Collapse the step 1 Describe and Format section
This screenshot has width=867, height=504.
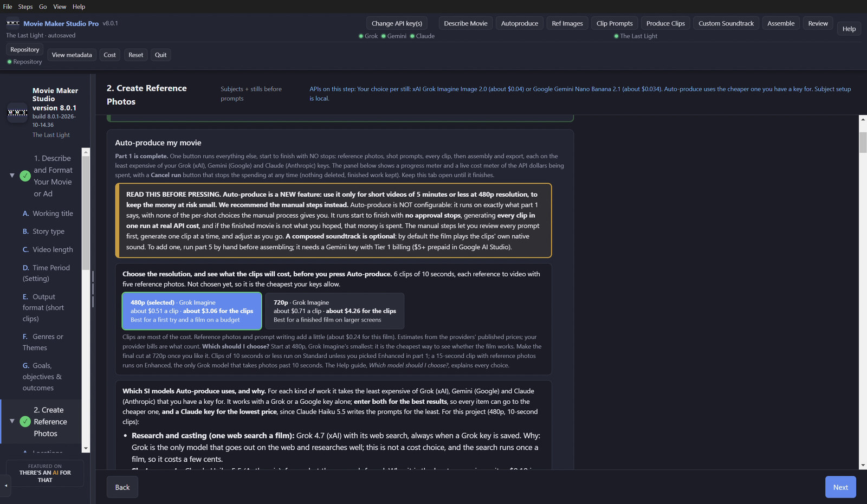point(12,176)
